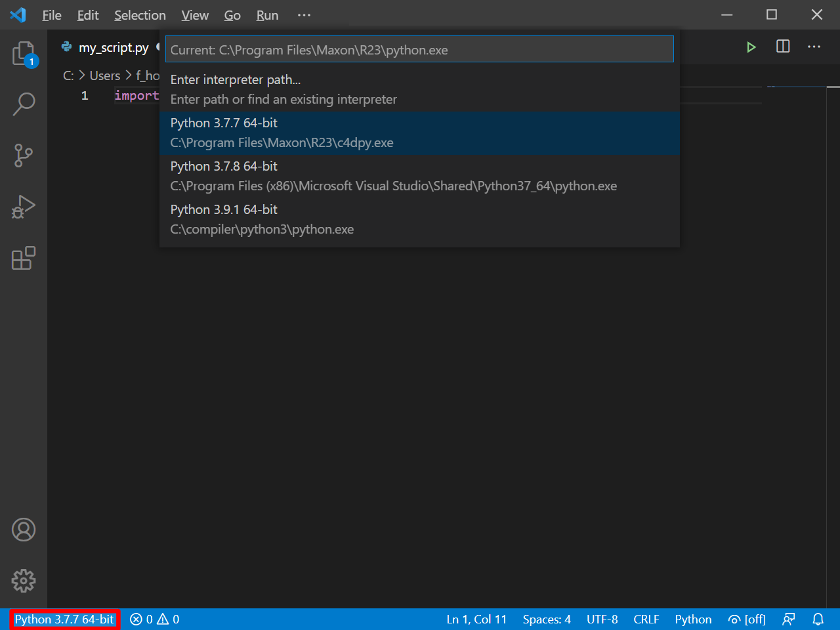Open the Run and Debug panel
The height and width of the screenshot is (630, 840).
(x=24, y=207)
